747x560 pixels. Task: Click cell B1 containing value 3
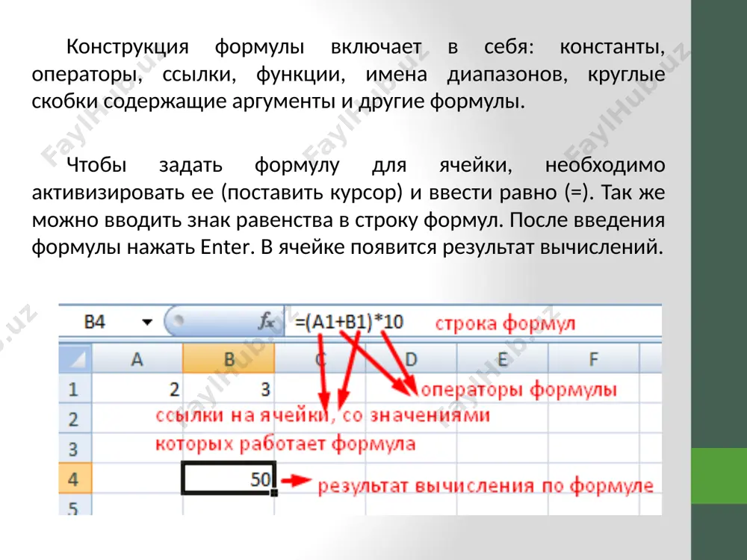(x=229, y=388)
